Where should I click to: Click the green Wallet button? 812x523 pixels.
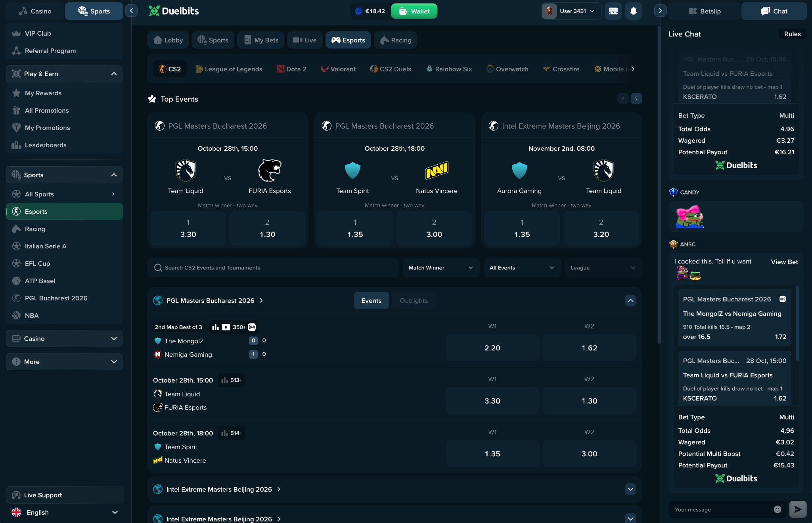click(414, 11)
